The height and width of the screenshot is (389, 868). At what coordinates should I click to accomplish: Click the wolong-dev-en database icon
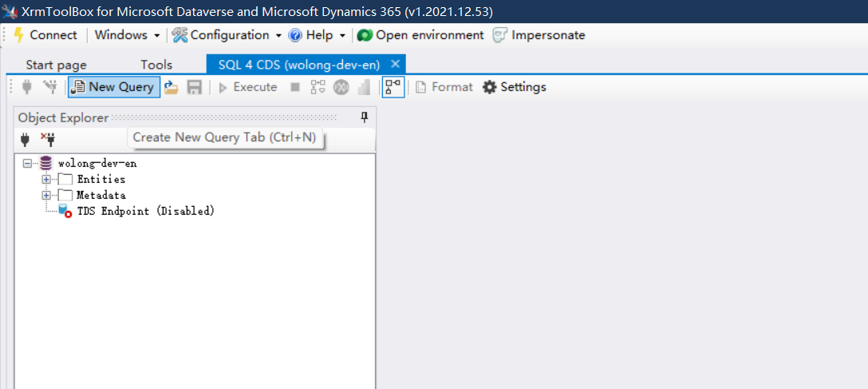46,164
